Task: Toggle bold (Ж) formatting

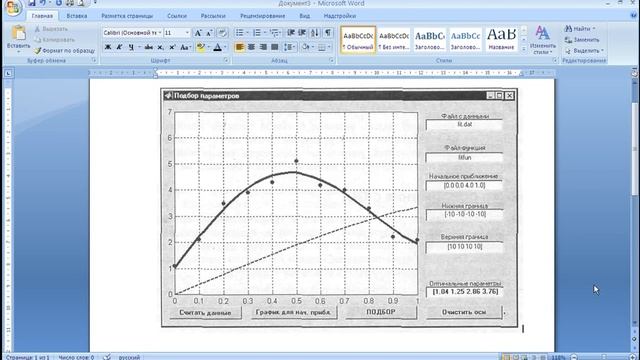Action: pyautogui.click(x=108, y=47)
